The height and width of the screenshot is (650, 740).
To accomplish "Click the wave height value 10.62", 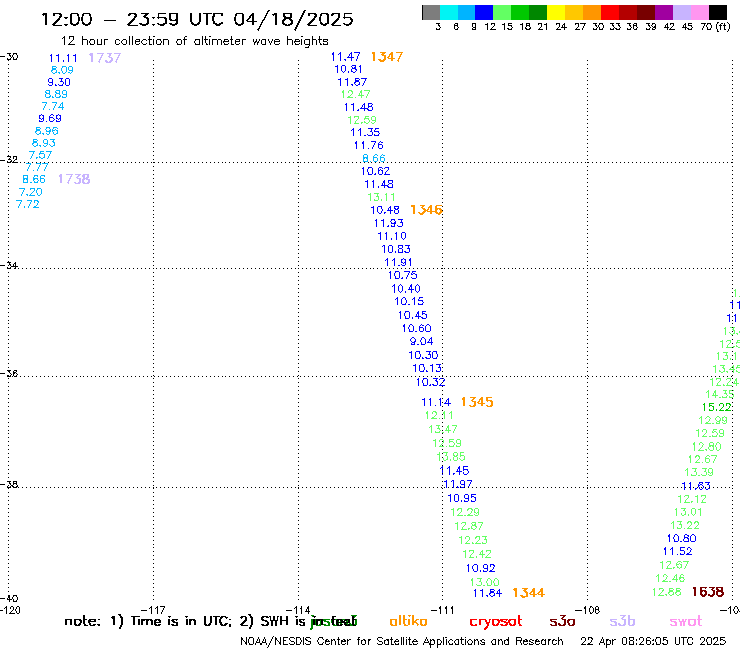I will tap(376, 171).
